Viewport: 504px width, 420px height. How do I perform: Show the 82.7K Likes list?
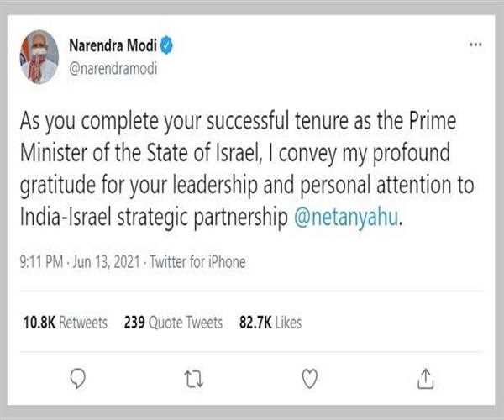(x=270, y=323)
